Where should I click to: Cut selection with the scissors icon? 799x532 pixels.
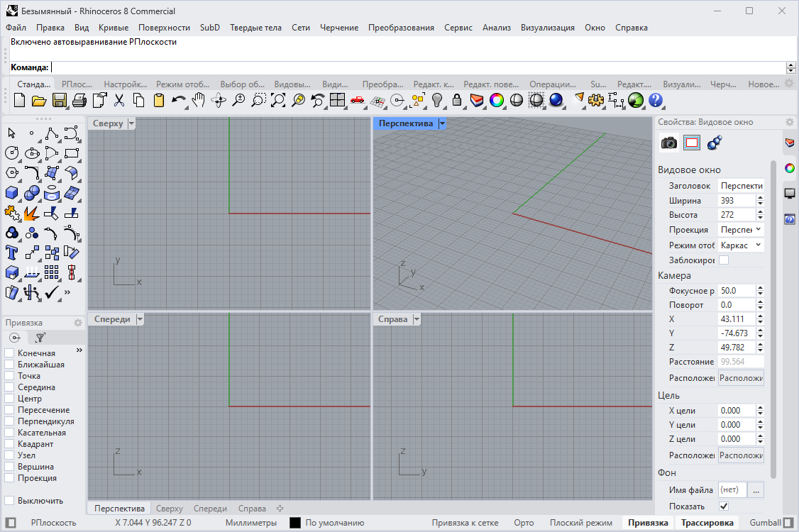pos(119,101)
